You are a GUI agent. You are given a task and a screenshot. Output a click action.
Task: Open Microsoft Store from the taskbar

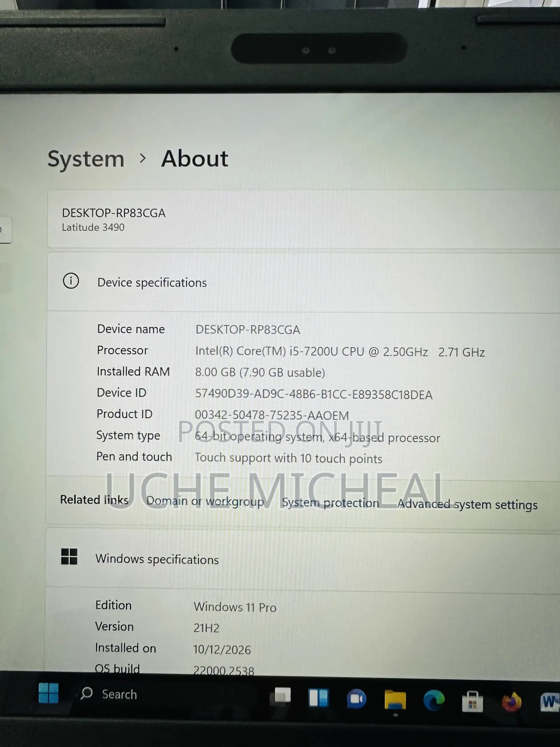[472, 701]
